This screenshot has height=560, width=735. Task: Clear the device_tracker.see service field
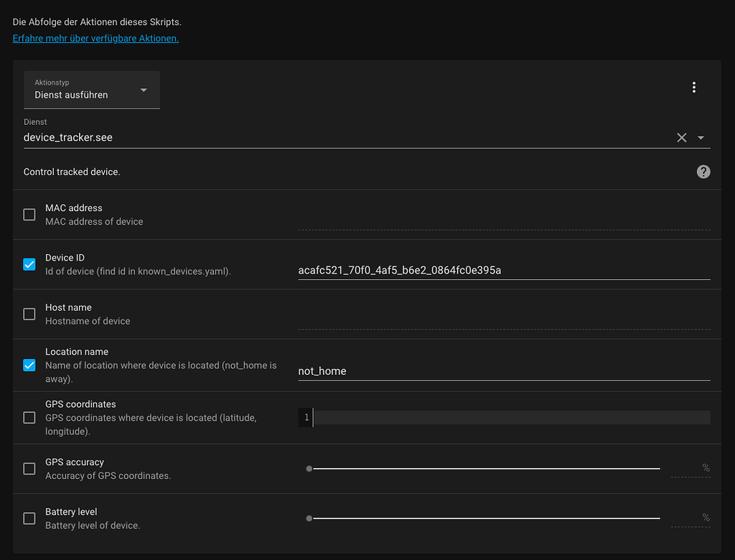coord(681,137)
